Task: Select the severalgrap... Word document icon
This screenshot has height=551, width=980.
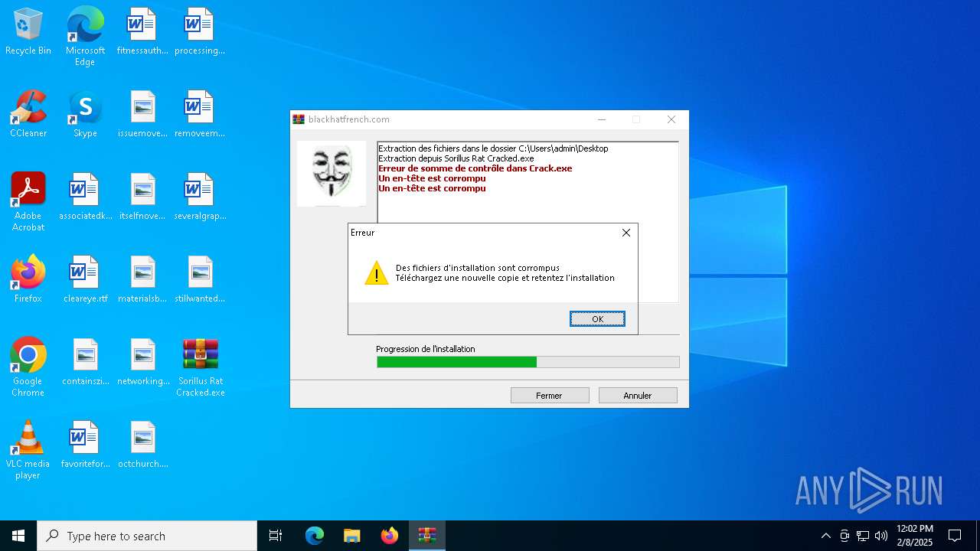Action: click(200, 197)
